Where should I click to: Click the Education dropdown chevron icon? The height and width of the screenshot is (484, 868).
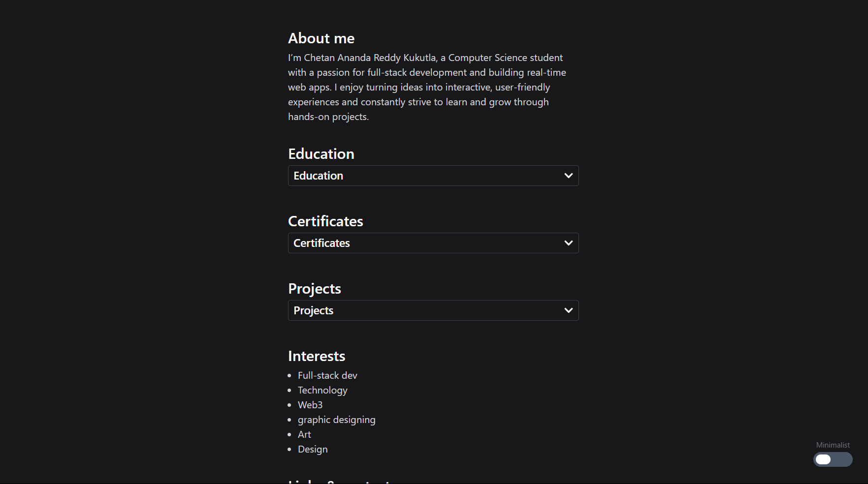click(x=568, y=176)
